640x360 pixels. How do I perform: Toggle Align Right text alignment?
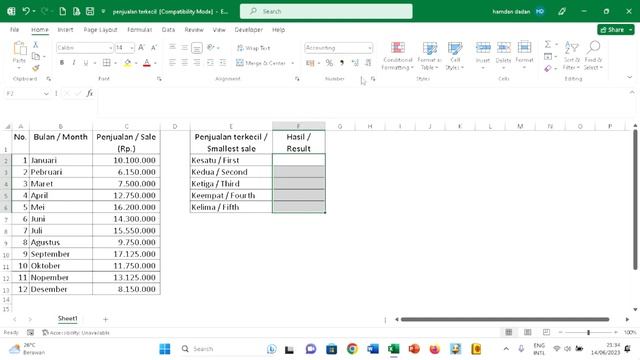coord(197,63)
